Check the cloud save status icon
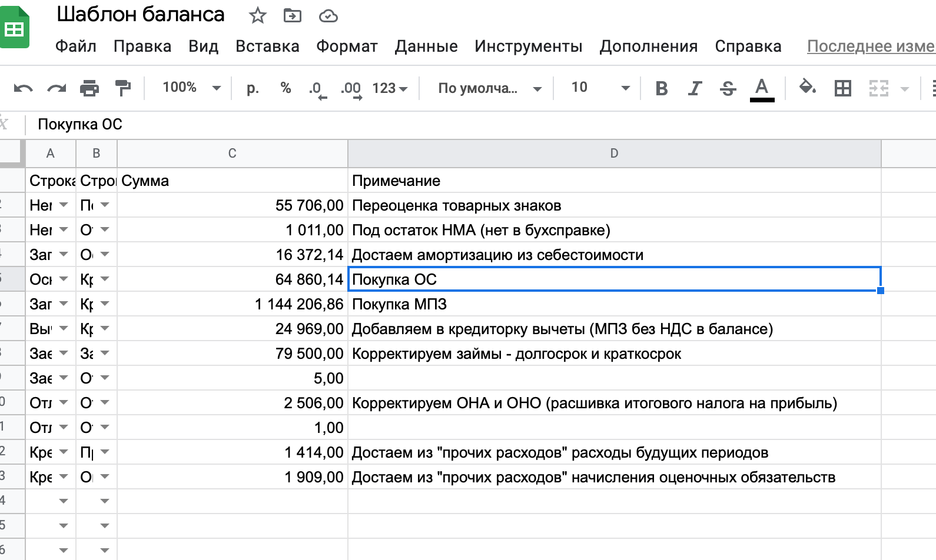 coord(328,16)
